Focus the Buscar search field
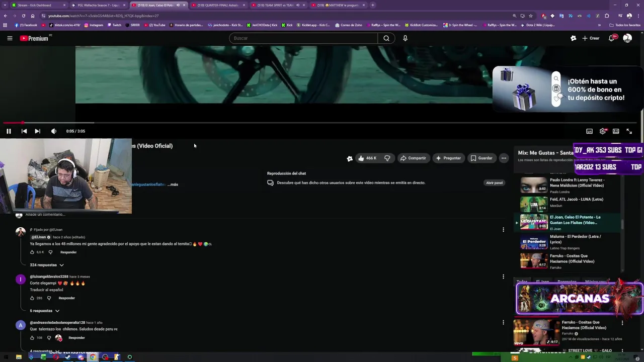 click(x=303, y=38)
